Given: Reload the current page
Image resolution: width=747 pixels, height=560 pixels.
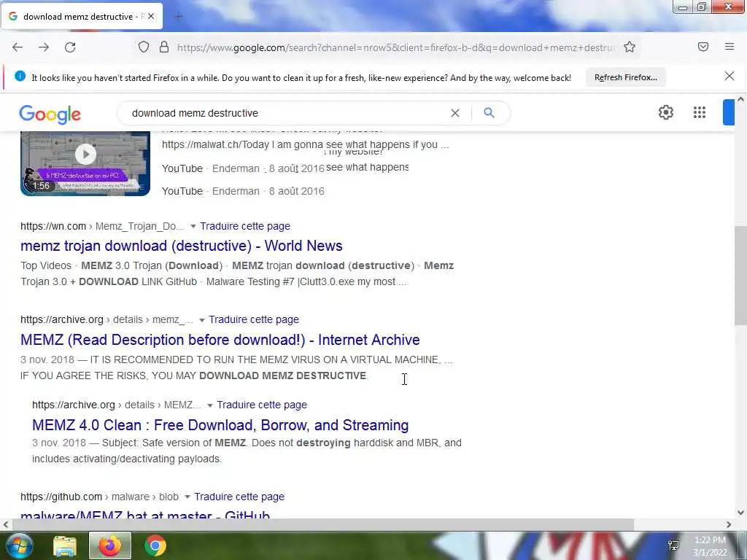Looking at the screenshot, I should click(70, 47).
